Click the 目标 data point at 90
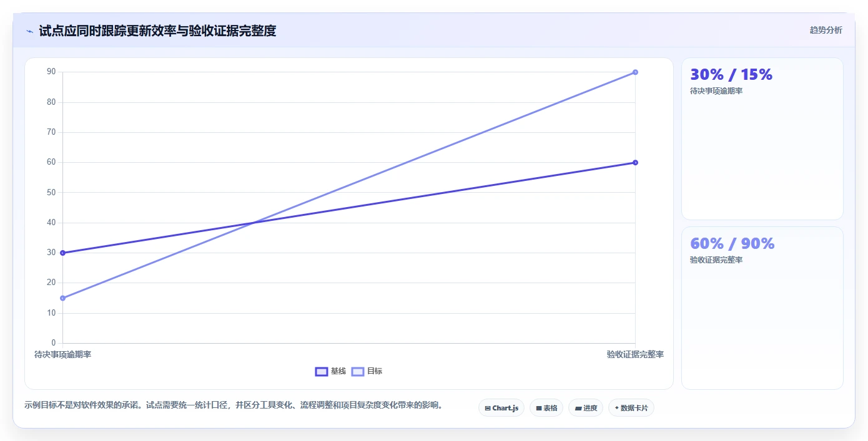Screen dimensions: 868x441 [635, 72]
